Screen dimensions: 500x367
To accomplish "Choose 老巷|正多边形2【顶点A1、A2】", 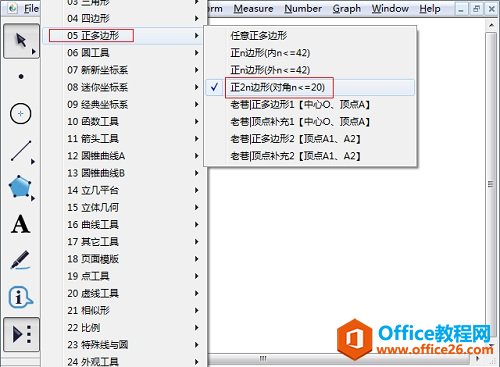I will pyautogui.click(x=310, y=139).
